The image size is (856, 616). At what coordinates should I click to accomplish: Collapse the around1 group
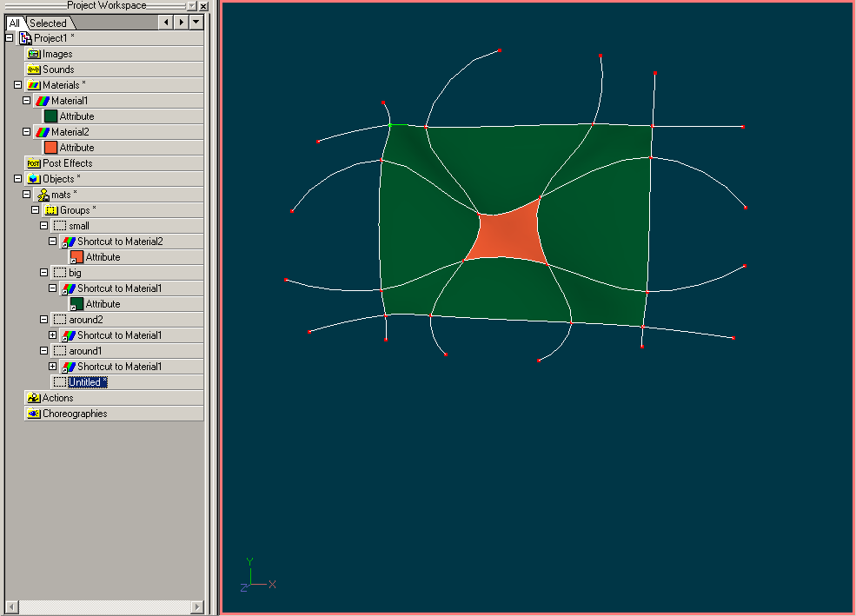(x=44, y=351)
